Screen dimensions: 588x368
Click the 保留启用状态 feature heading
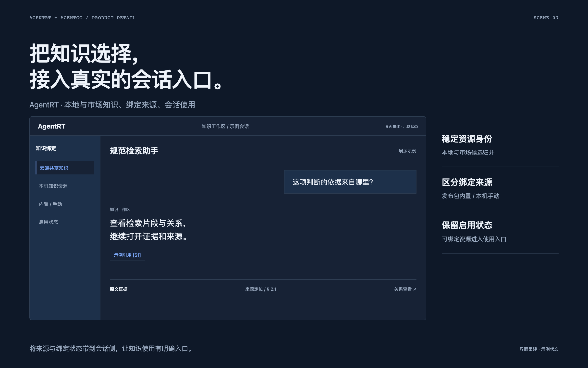click(467, 225)
